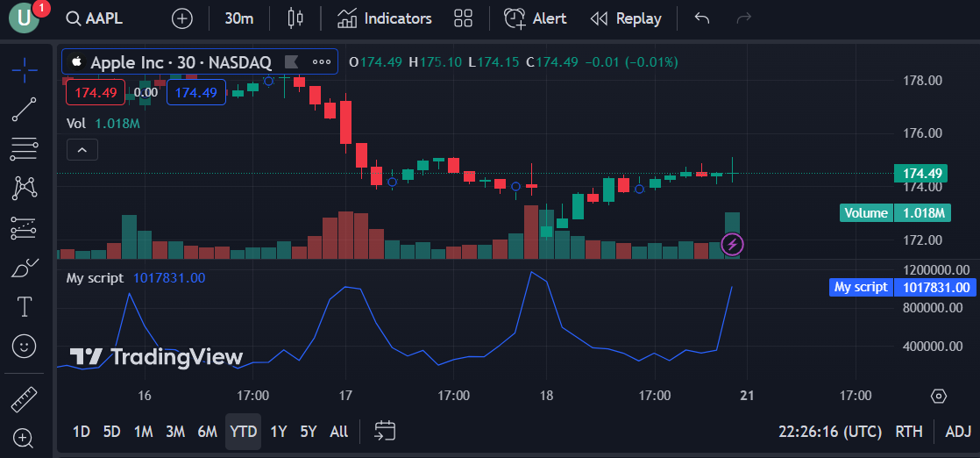This screenshot has width=980, height=458.
Task: Click the flag icon beside NASDAQ
Action: (x=291, y=62)
